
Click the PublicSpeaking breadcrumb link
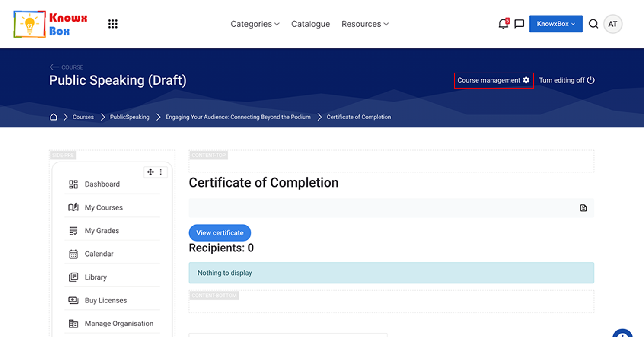click(130, 117)
